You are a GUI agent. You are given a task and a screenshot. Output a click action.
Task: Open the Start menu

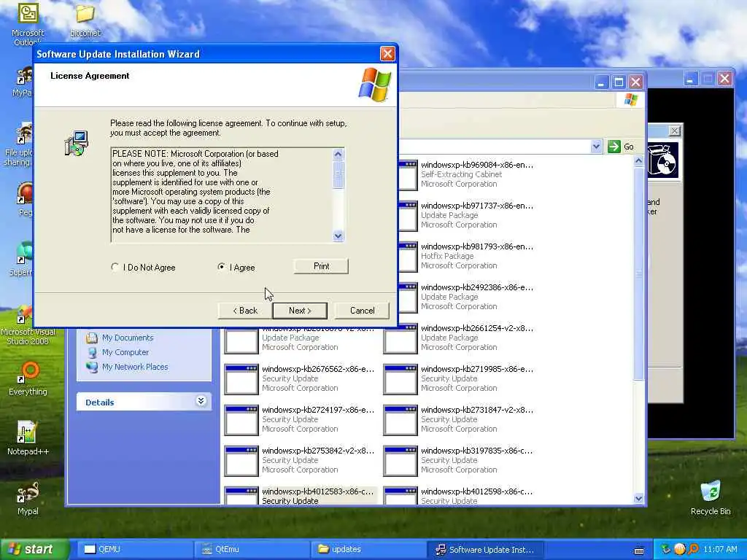[x=34, y=550]
